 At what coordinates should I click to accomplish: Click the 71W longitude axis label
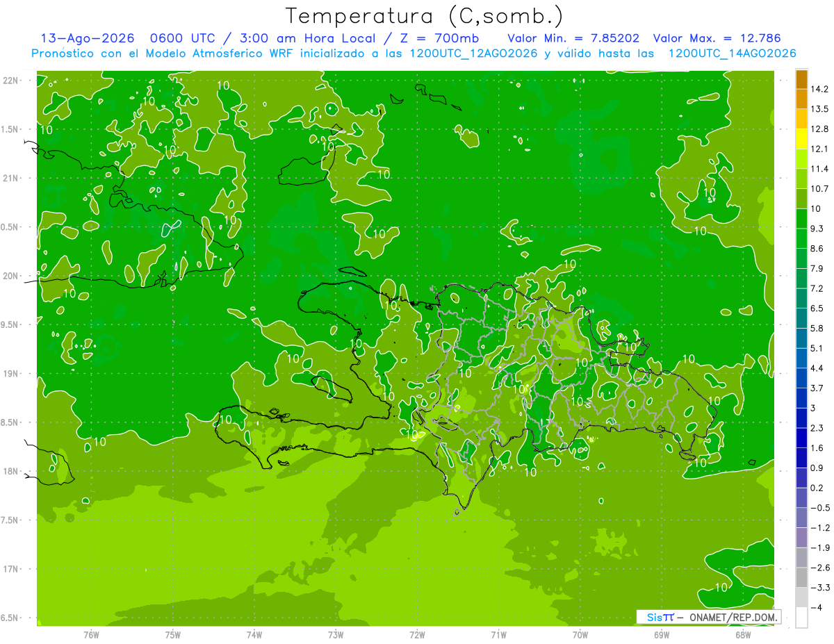(498, 634)
